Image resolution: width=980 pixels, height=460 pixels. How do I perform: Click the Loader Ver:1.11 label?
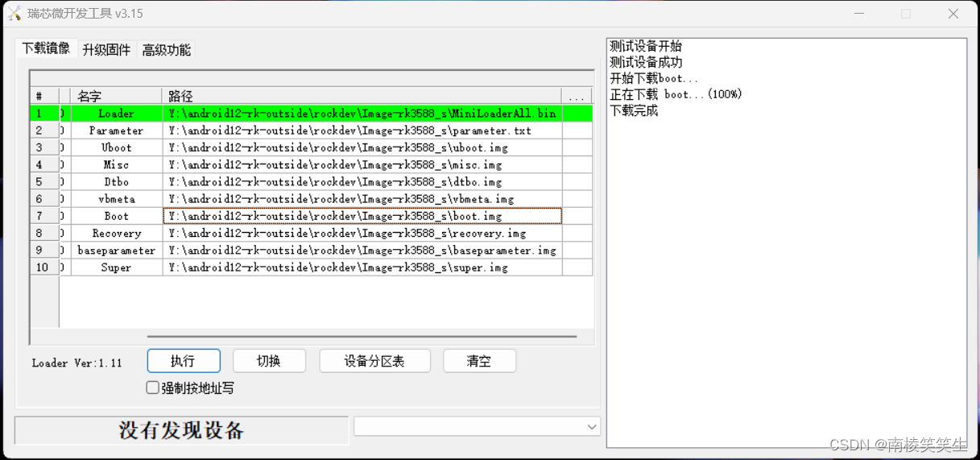tap(77, 363)
